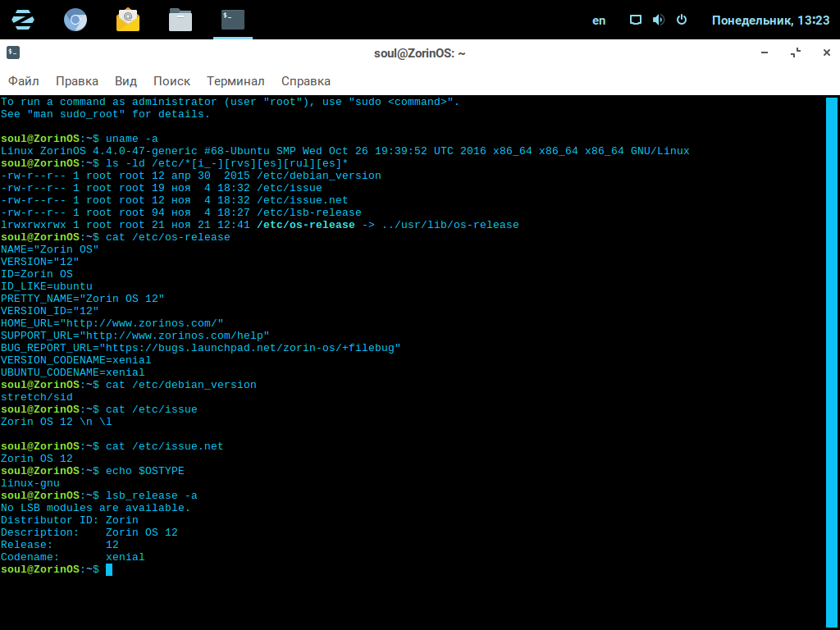Click the bold '/etc/os-release' symlink name

[306, 225]
